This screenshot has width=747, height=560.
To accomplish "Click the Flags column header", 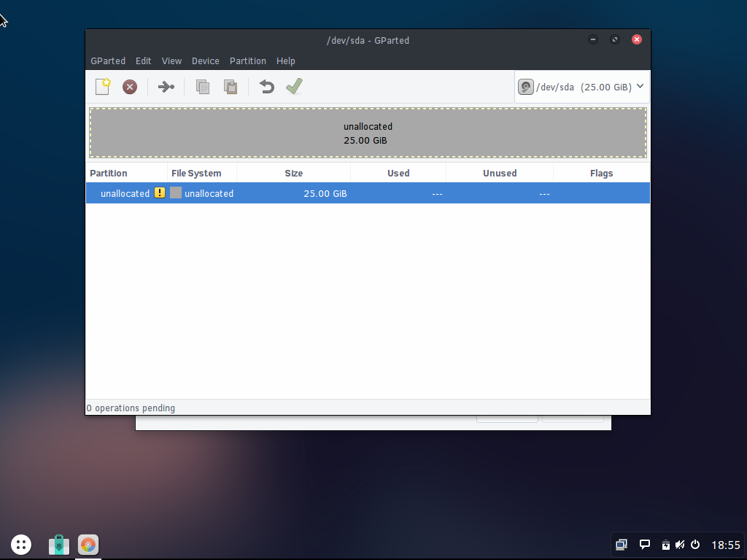I will click(x=601, y=174).
